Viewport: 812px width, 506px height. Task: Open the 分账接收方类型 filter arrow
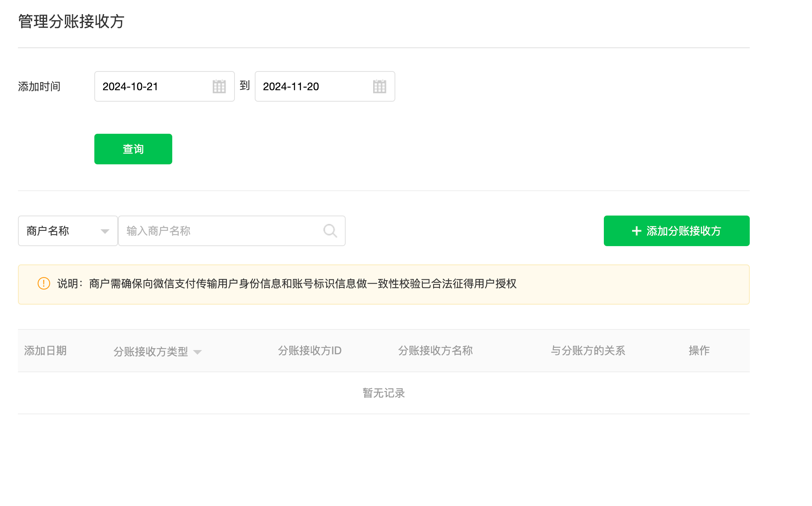tap(197, 352)
